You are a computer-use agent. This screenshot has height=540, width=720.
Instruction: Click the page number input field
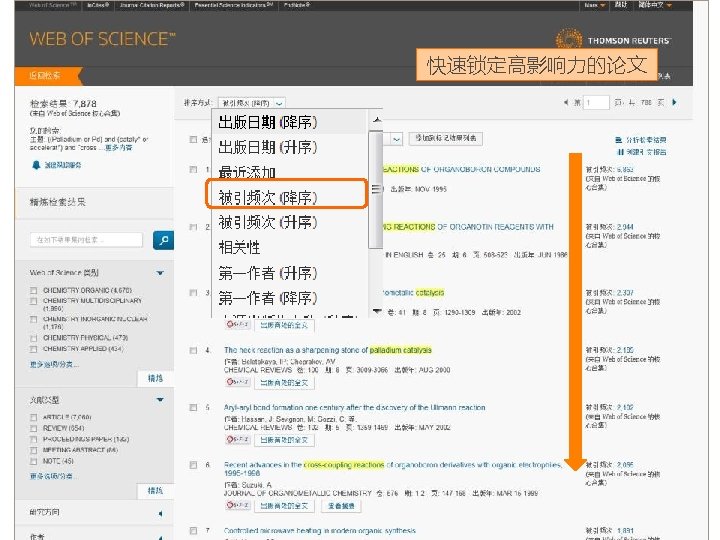pyautogui.click(x=596, y=102)
